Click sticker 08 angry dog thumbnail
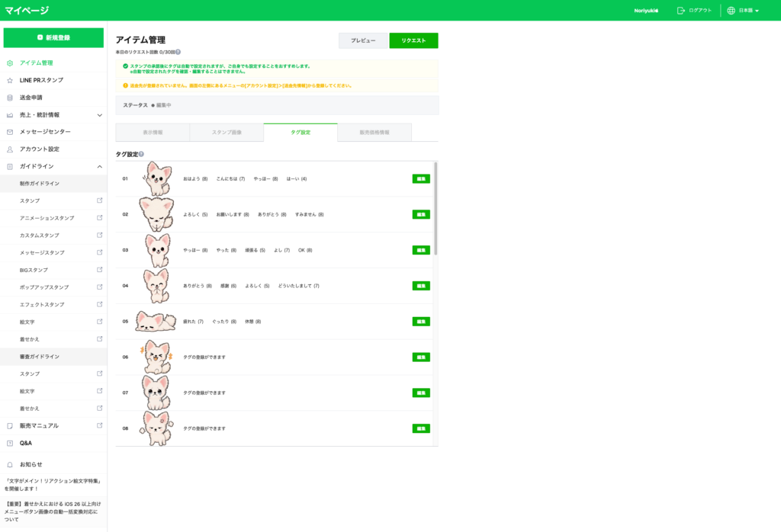The width and height of the screenshot is (781, 532). pyautogui.click(x=156, y=428)
